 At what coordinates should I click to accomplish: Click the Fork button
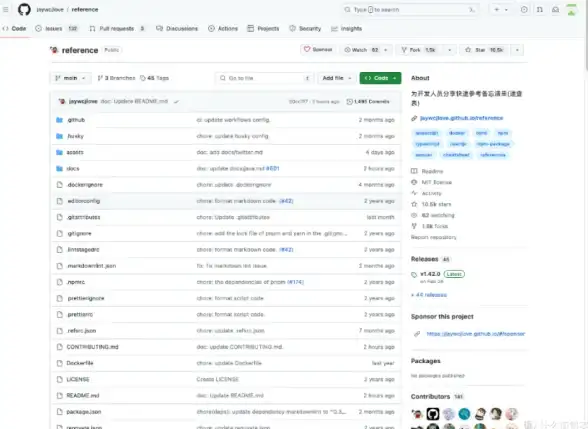pos(418,50)
